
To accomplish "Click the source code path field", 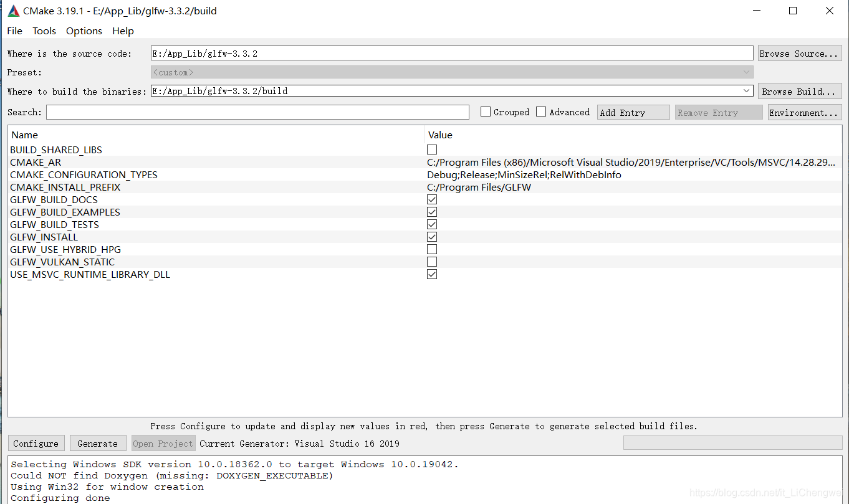I will point(452,54).
